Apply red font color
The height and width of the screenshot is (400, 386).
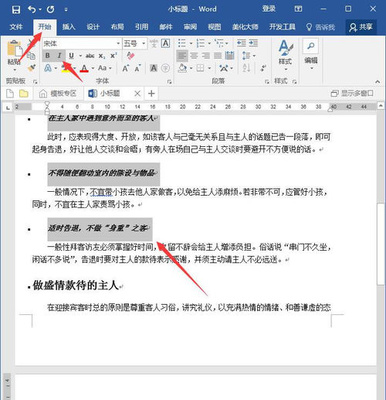point(84,69)
